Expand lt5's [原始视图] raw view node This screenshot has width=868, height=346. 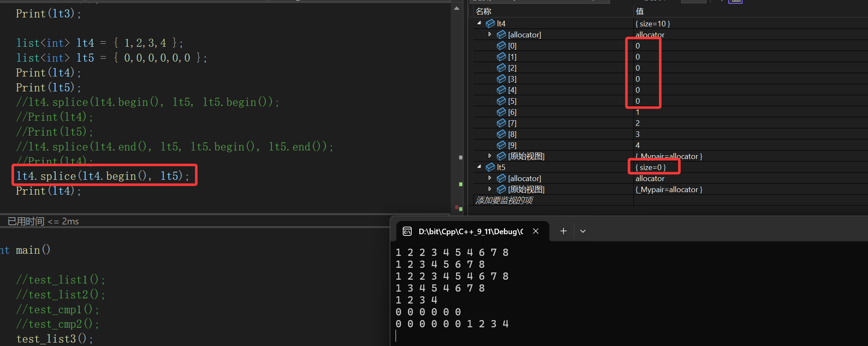pyautogui.click(x=490, y=189)
